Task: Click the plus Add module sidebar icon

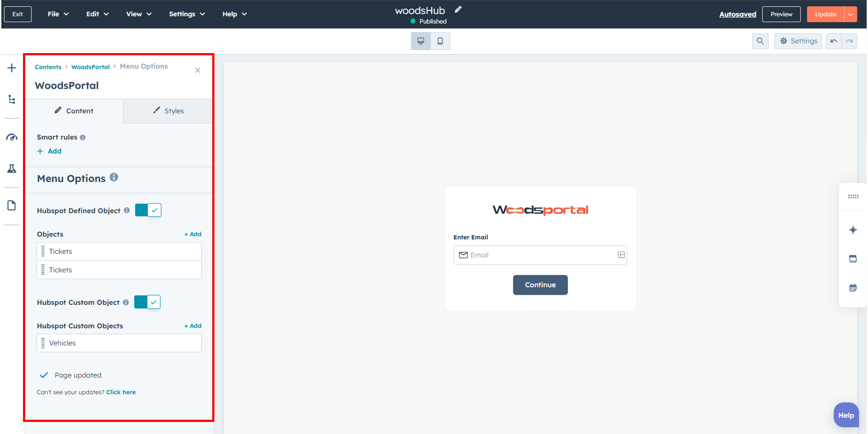Action: [12, 68]
